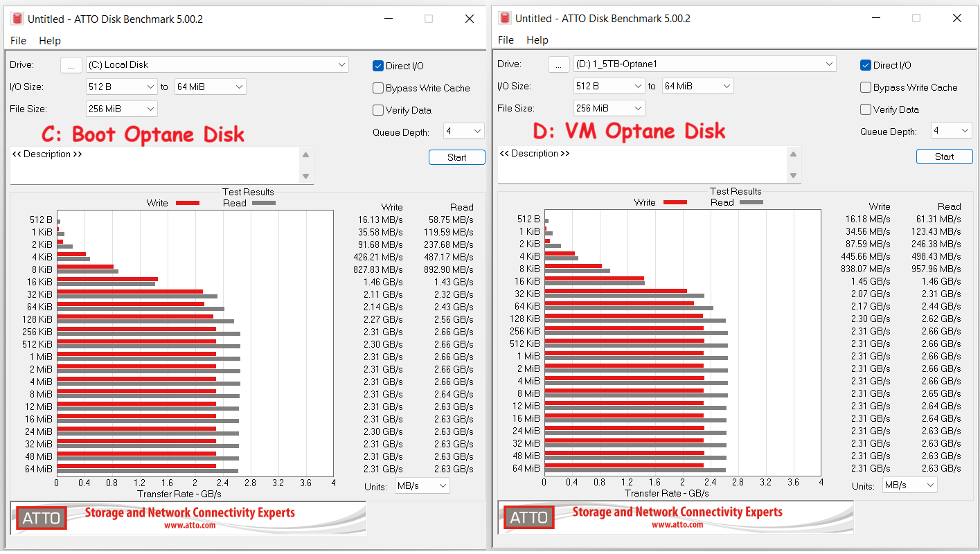Image resolution: width=980 pixels, height=554 pixels.
Task: Click the ATTO app icon in the right window's title bar
Action: click(505, 18)
